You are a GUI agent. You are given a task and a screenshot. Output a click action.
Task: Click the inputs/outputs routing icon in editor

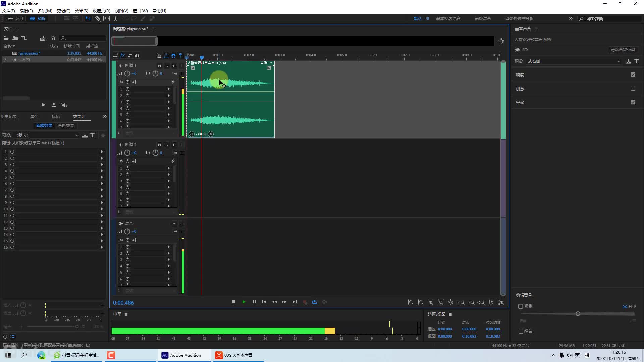tap(115, 55)
